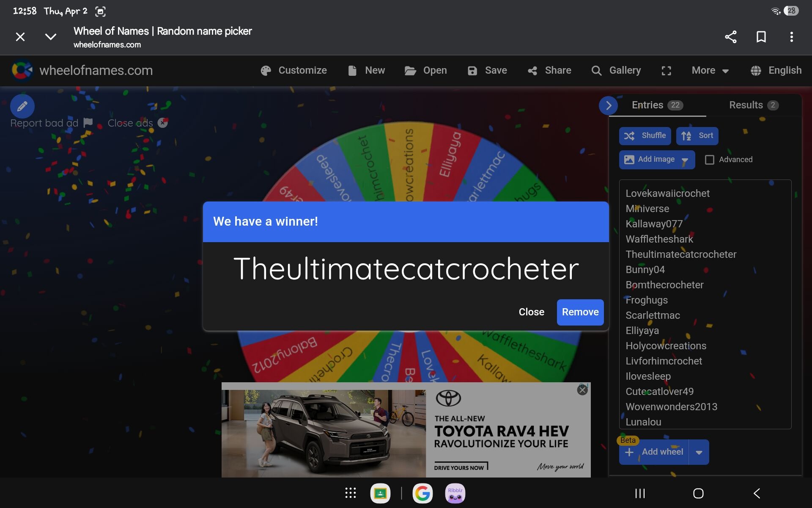This screenshot has width=812, height=508.
Task: Click the fullscreen icon in toolbar
Action: [666, 71]
